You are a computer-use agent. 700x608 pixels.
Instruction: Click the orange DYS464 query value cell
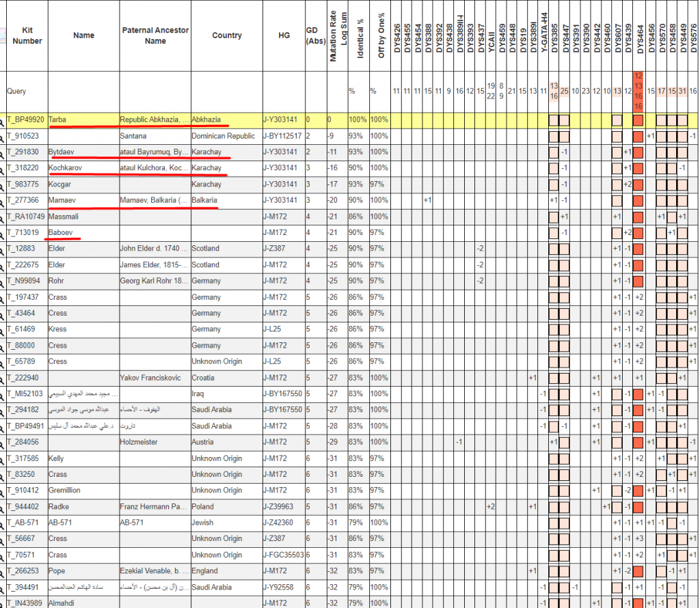(x=638, y=91)
